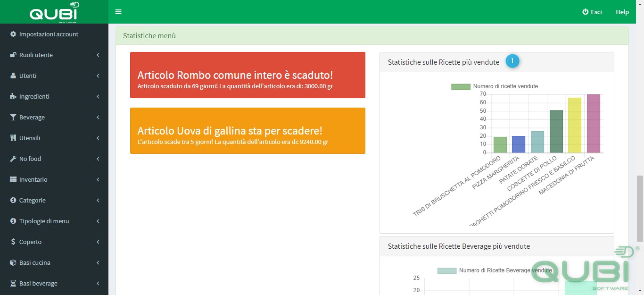Open the Basi cucina menu item
This screenshot has height=295, width=644.
pyautogui.click(x=54, y=263)
